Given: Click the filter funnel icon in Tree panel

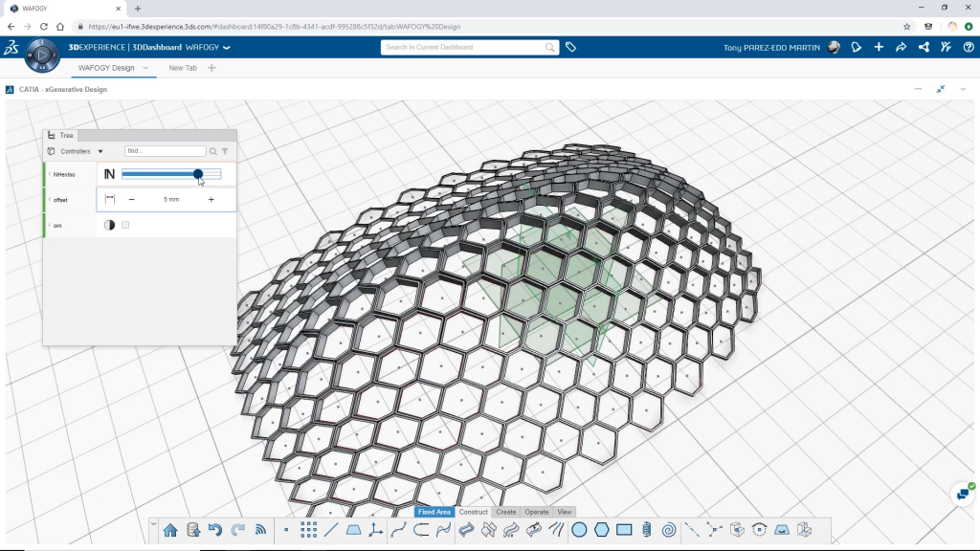Looking at the screenshot, I should click(225, 151).
